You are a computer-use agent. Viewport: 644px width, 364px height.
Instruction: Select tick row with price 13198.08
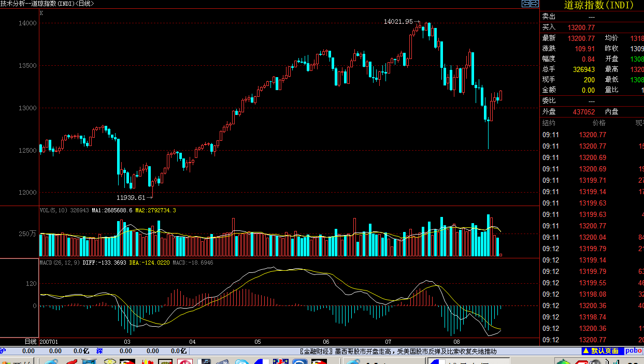pos(592,294)
